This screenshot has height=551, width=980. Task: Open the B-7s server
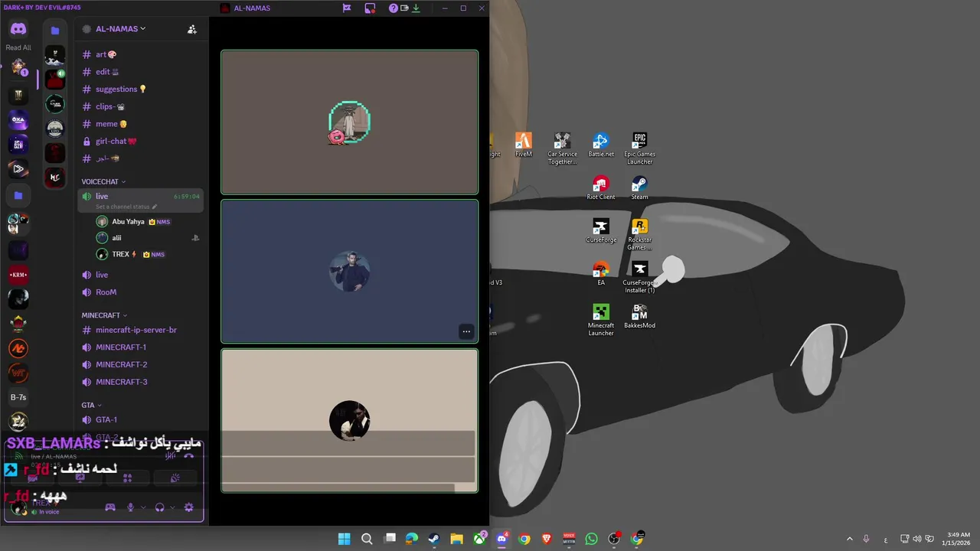coord(18,397)
